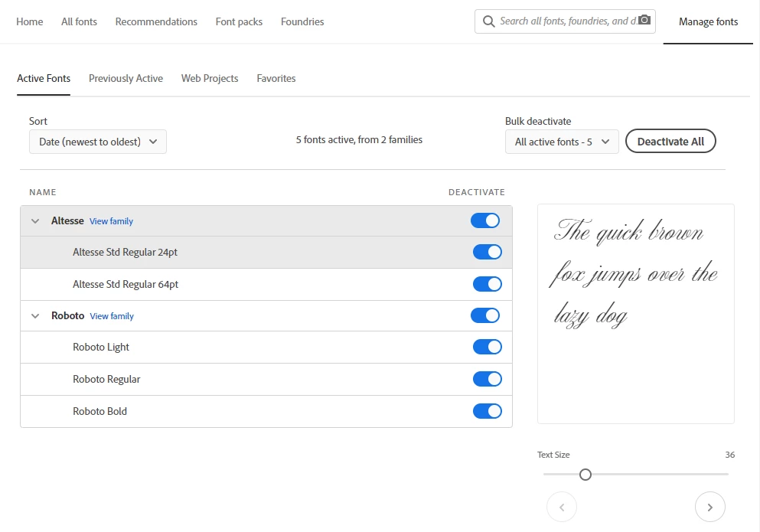Select Altesse Std Regular 24pt row
Image resolution: width=760 pixels, height=532 pixels.
click(x=266, y=252)
